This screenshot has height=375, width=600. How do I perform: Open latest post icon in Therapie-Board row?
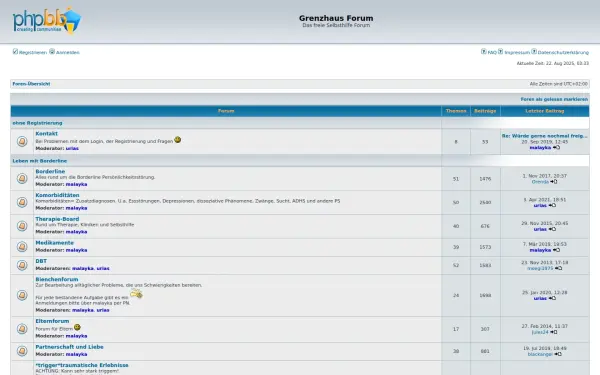click(552, 229)
